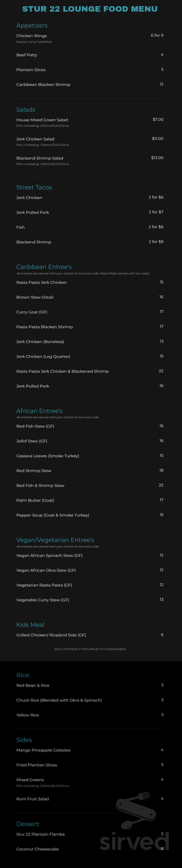Select Vegan African Okra Stew item
Viewport: 182px width, 868px height.
coord(46,570)
